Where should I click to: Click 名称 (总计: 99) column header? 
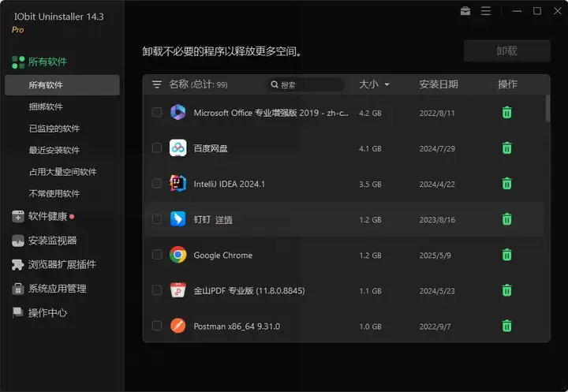click(198, 84)
